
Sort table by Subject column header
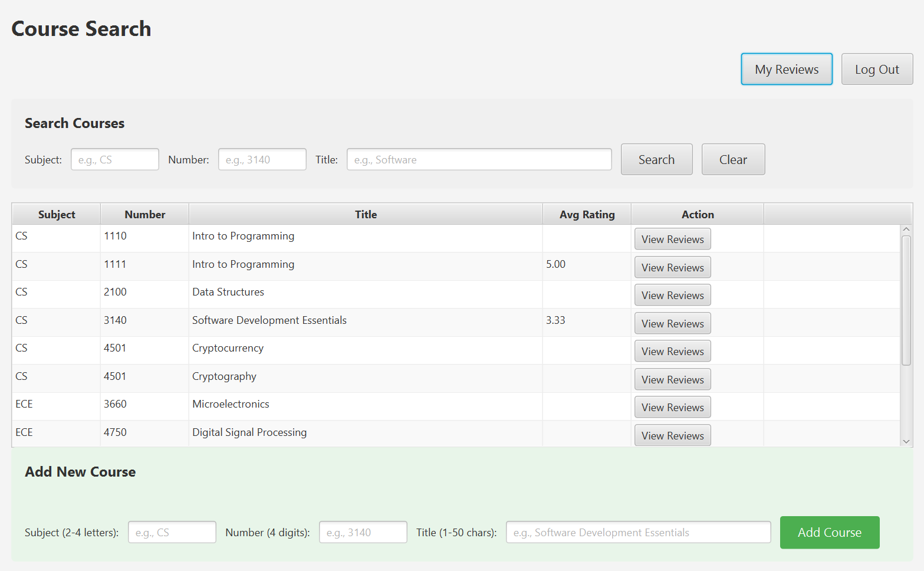tap(57, 215)
